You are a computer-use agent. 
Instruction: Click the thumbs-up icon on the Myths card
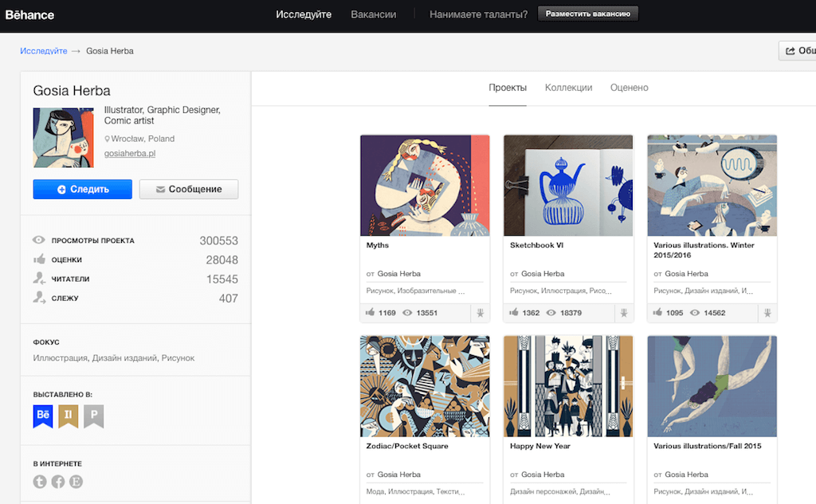pos(370,313)
